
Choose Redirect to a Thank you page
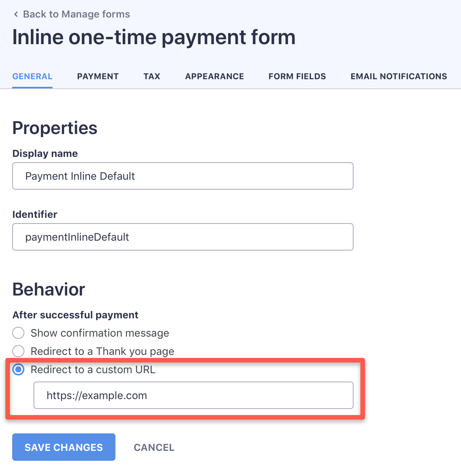click(x=19, y=351)
